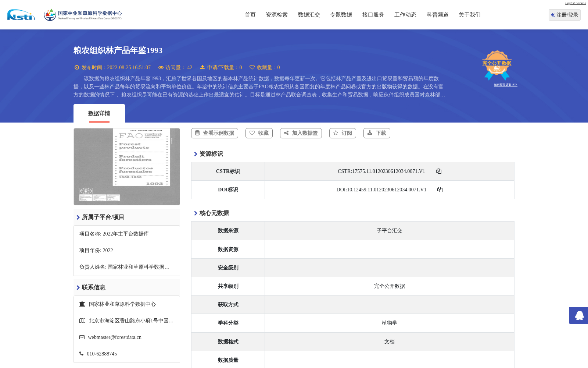Click the heart icon beside 收藏量
The width and height of the screenshot is (588, 368).
(x=252, y=67)
